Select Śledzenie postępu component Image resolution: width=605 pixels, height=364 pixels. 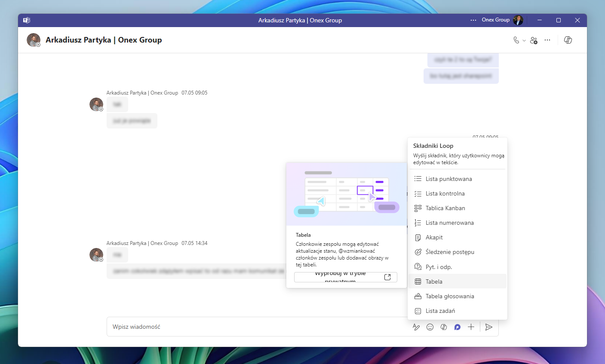coord(458,252)
